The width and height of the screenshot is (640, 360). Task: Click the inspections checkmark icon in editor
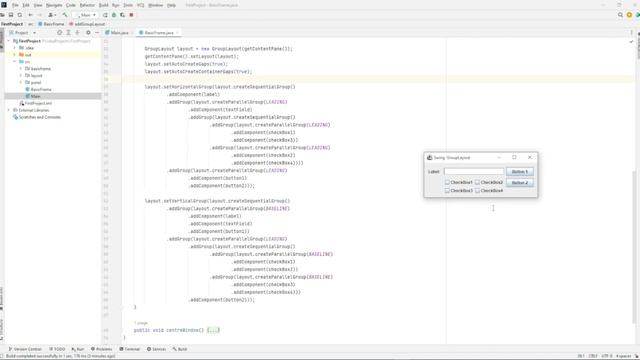click(x=631, y=42)
